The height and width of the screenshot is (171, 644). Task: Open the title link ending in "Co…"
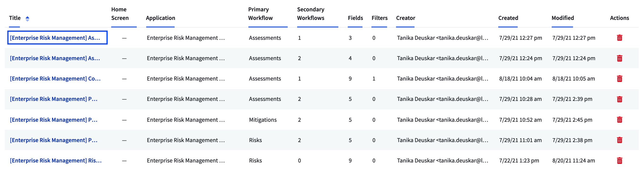click(55, 79)
